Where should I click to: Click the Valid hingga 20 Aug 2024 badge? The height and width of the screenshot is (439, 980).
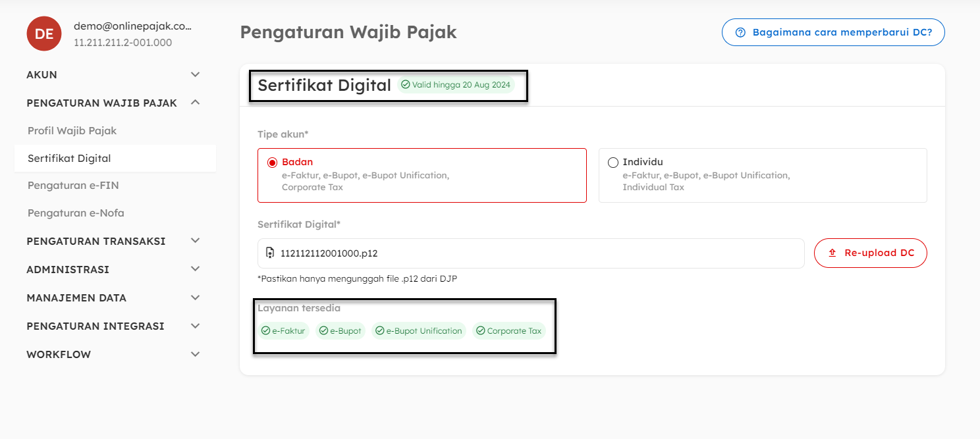(456, 85)
